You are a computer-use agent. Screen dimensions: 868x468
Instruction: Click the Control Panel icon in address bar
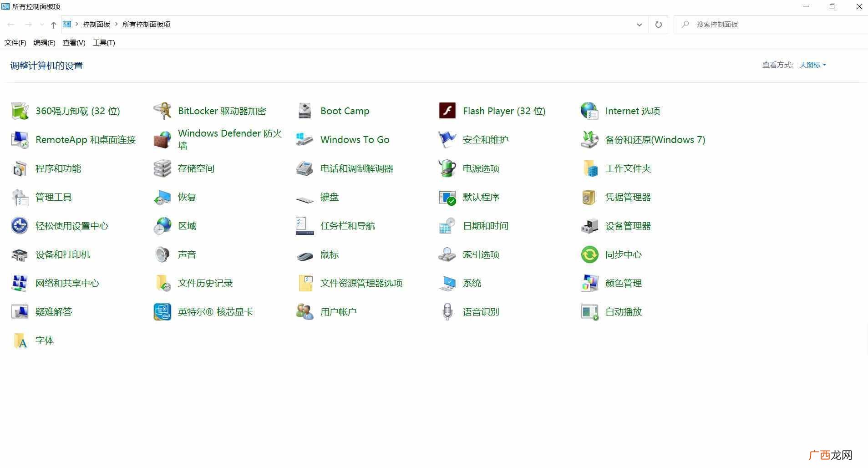pyautogui.click(x=67, y=24)
